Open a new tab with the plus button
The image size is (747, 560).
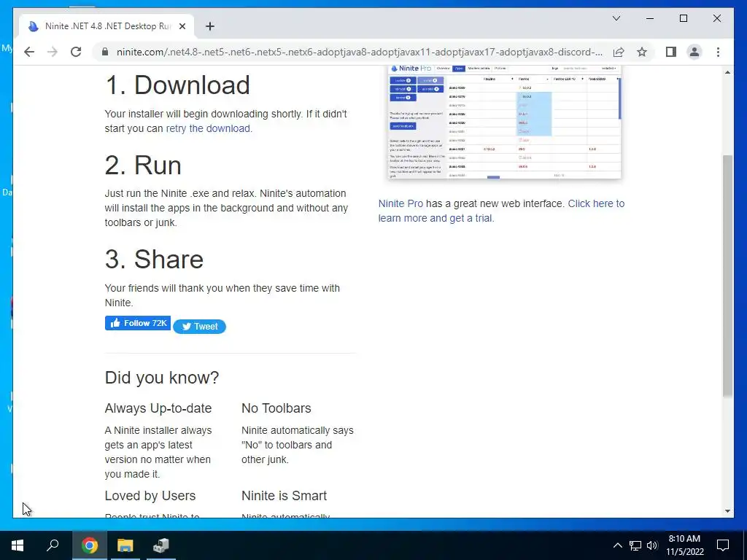pos(210,26)
